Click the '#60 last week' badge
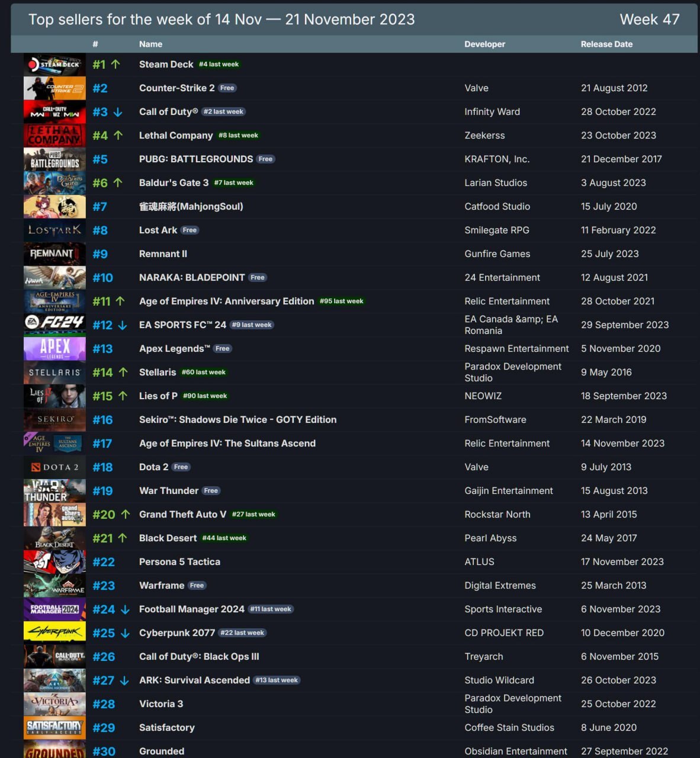700x758 pixels. [204, 372]
